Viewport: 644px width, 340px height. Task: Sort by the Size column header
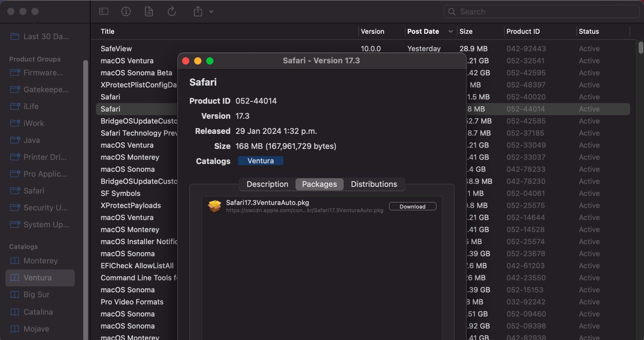click(466, 32)
